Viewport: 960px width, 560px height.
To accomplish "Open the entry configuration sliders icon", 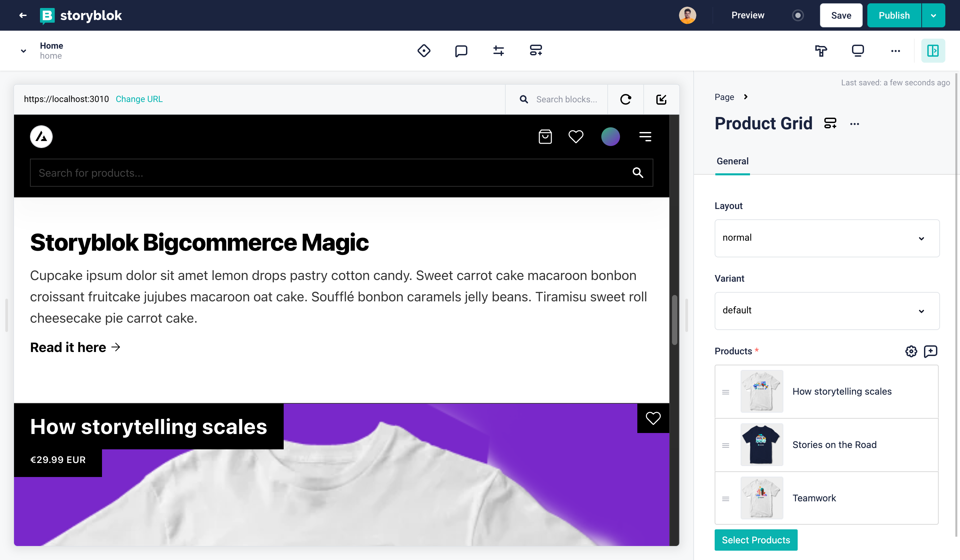I will [x=498, y=50].
